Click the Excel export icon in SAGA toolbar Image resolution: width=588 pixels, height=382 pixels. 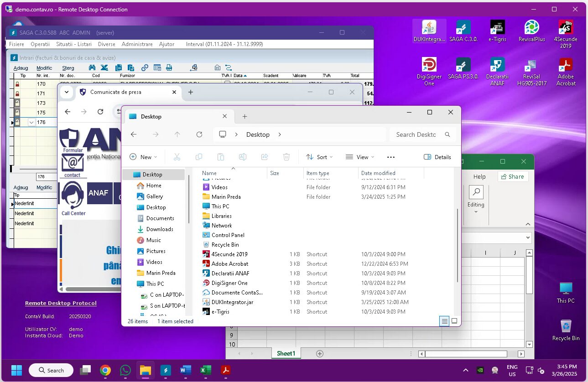click(x=104, y=67)
